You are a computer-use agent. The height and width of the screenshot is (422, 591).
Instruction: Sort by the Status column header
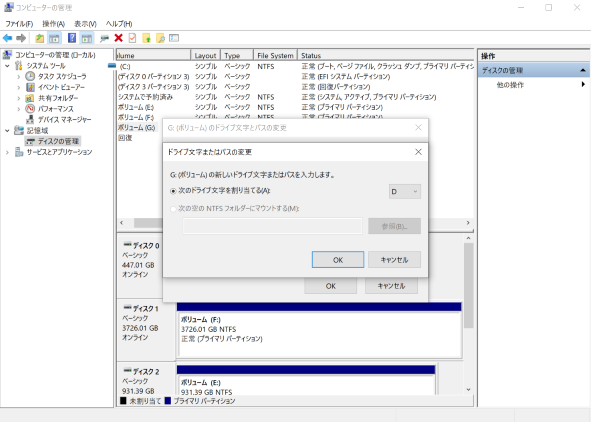[386, 55]
